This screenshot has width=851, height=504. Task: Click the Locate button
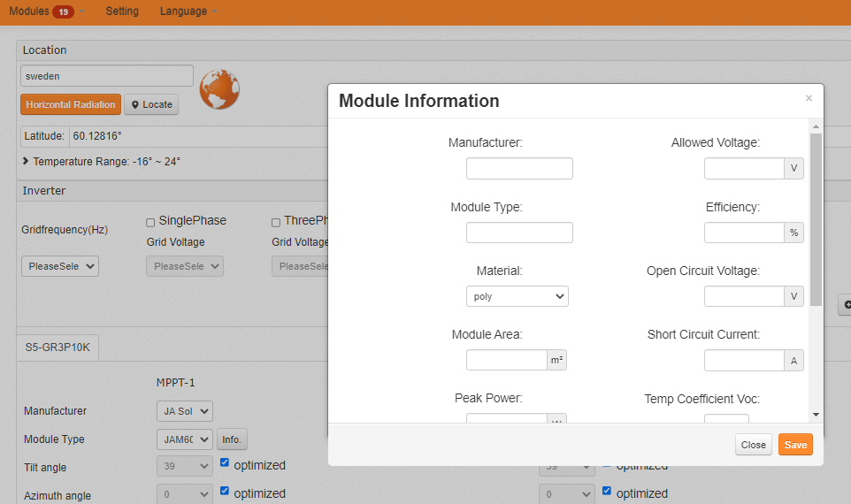tap(151, 104)
